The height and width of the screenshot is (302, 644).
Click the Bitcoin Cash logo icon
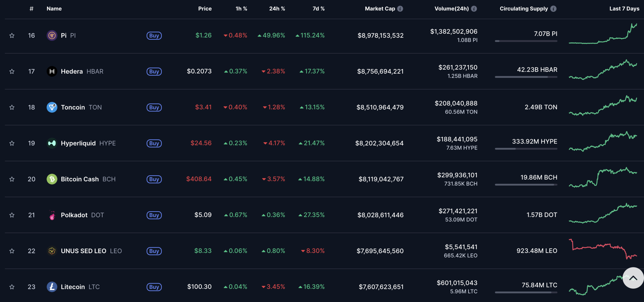[52, 179]
